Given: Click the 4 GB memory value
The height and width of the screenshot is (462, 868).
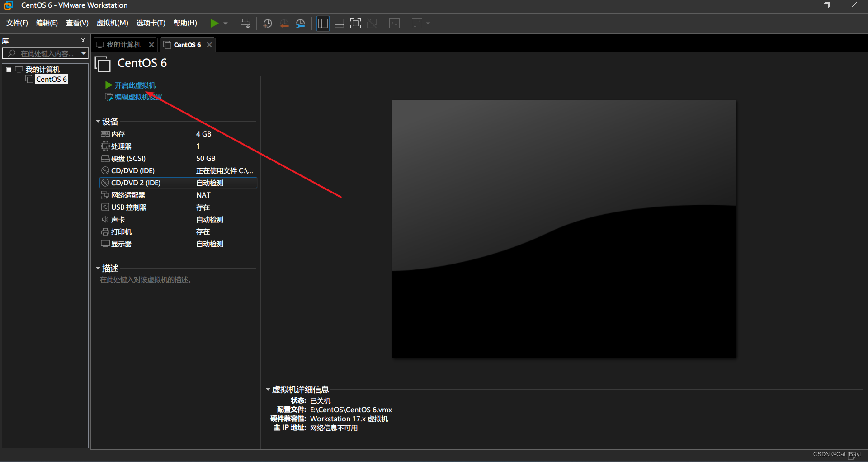Looking at the screenshot, I should click(203, 134).
